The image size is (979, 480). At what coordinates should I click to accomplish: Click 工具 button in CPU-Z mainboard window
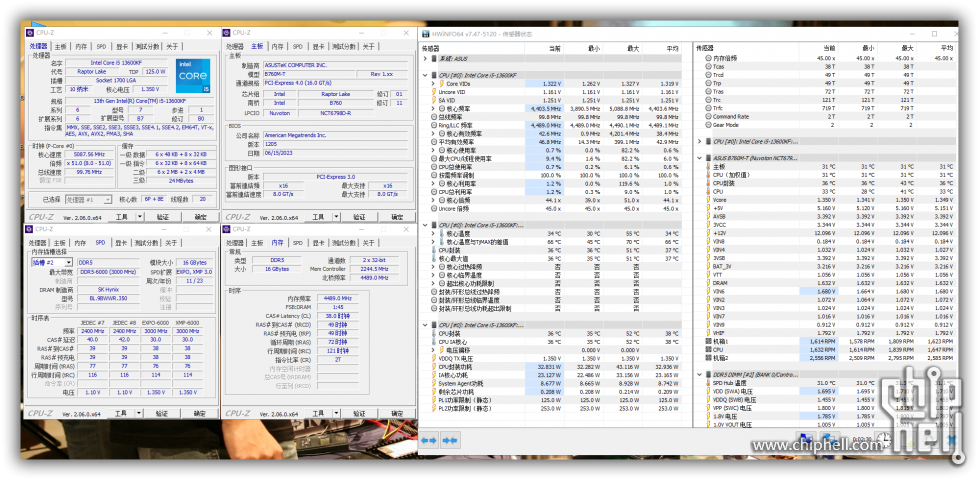(x=318, y=217)
